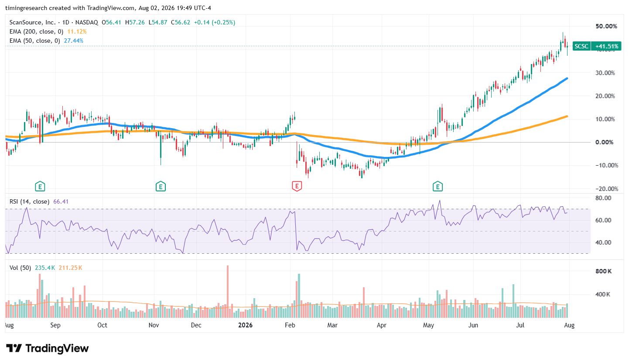Click the timingresearch chart attribution header
The width and height of the screenshot is (629, 364).
(108, 8)
